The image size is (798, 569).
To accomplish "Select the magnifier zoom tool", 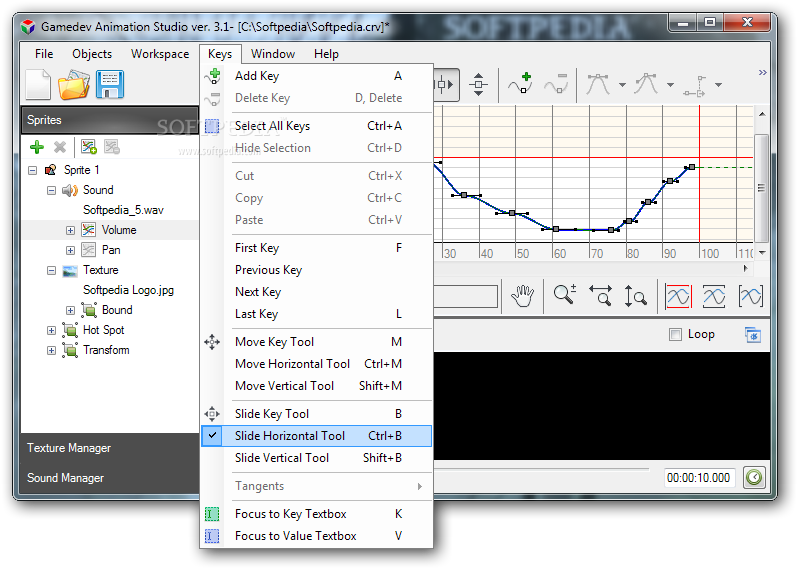I will click(565, 295).
